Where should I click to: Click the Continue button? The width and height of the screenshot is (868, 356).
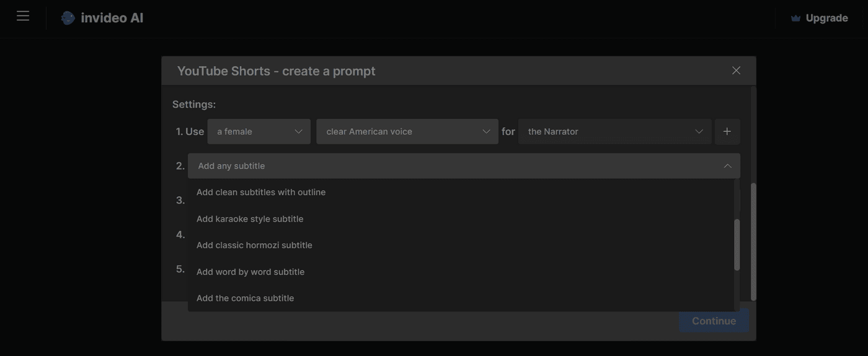pyautogui.click(x=714, y=321)
